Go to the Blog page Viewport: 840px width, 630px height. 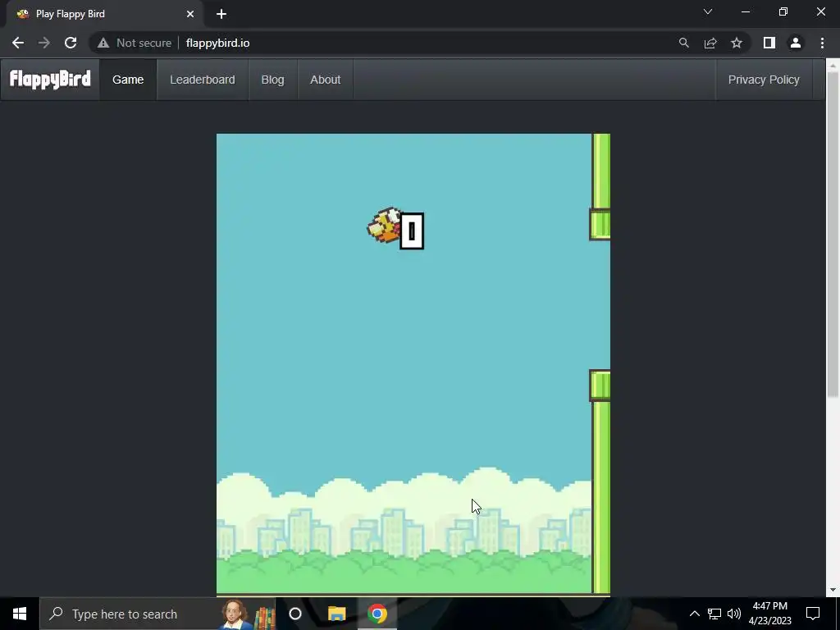point(272,80)
